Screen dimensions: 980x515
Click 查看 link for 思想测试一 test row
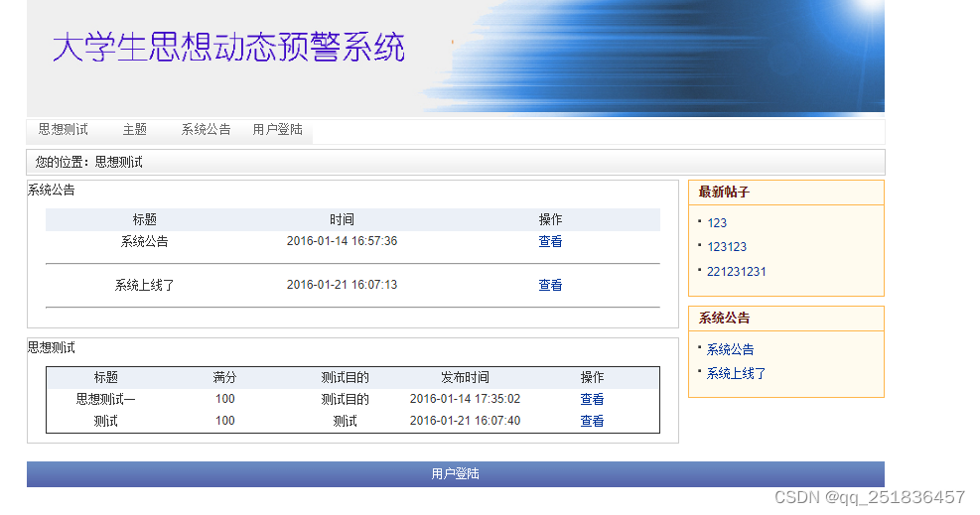coord(592,400)
